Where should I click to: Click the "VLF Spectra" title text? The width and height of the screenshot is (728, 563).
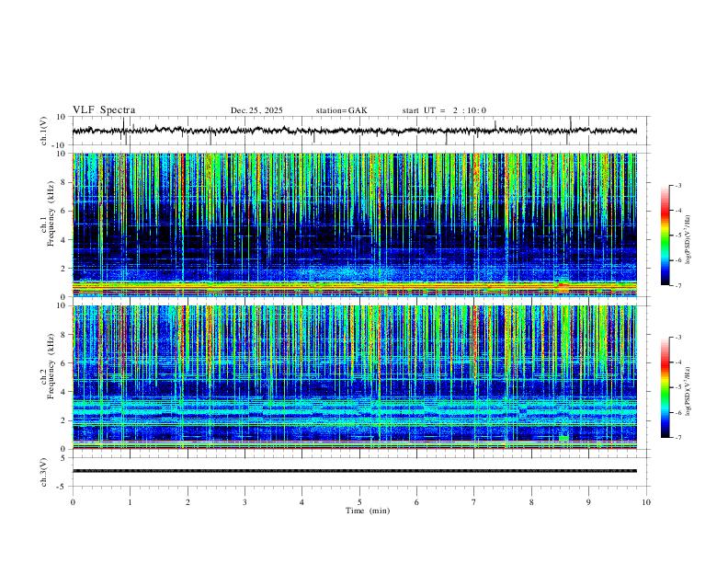104,110
